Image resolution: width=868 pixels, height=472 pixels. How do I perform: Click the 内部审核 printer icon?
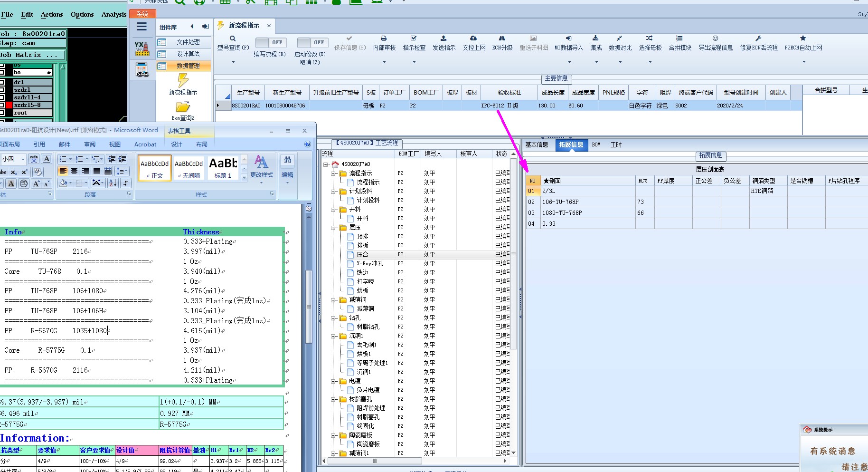click(384, 38)
